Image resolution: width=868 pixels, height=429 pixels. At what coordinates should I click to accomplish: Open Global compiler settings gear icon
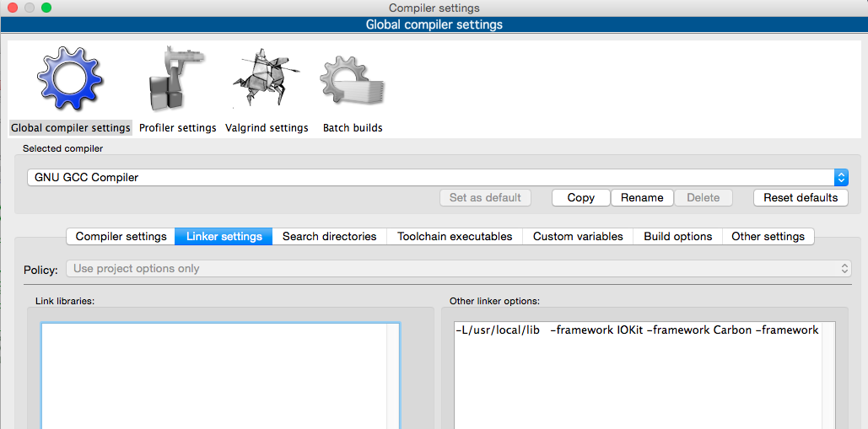click(70, 79)
